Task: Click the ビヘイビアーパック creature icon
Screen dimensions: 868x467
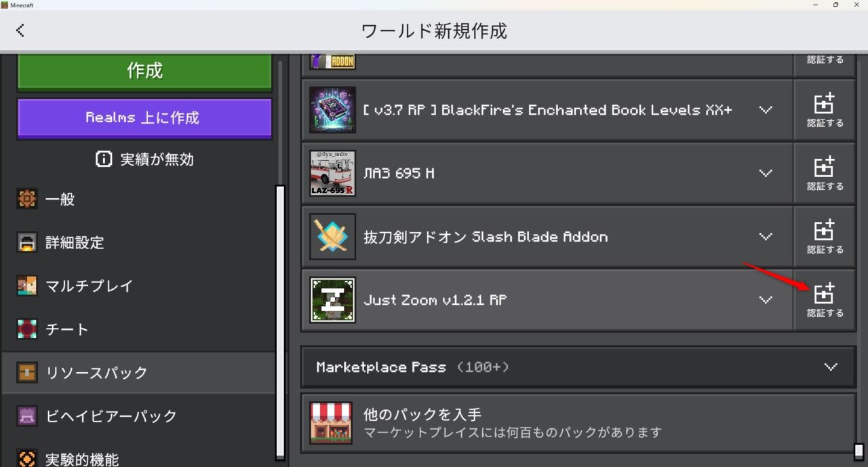Action: (27, 416)
